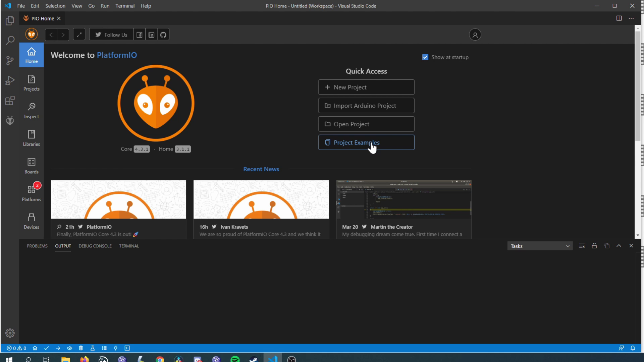Click the GitHub icon link

tap(163, 35)
